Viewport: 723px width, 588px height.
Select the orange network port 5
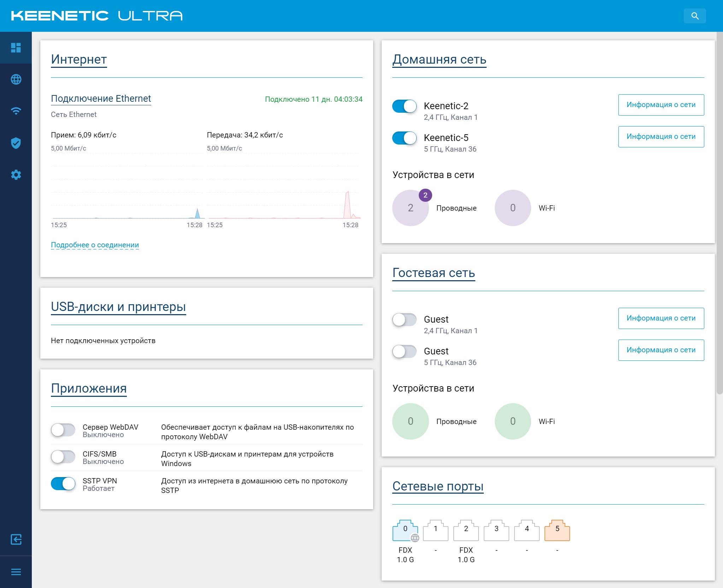click(x=557, y=530)
